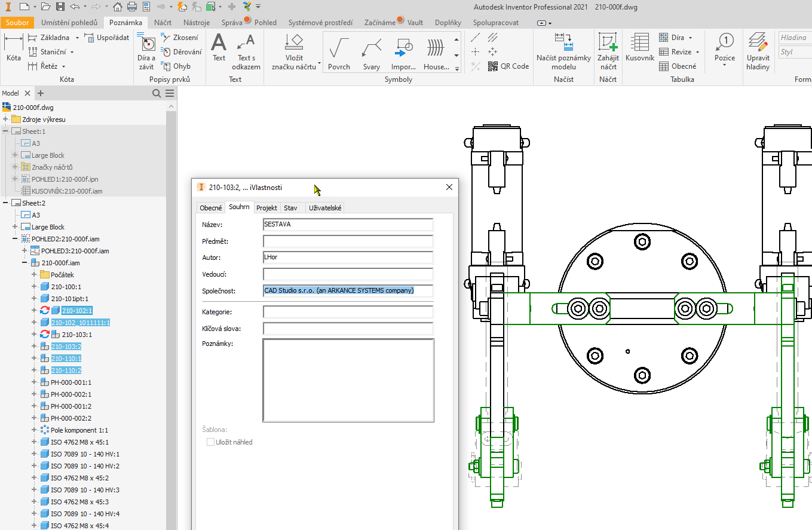
Task: Open Upravit hladiny layer editor
Action: (757, 51)
